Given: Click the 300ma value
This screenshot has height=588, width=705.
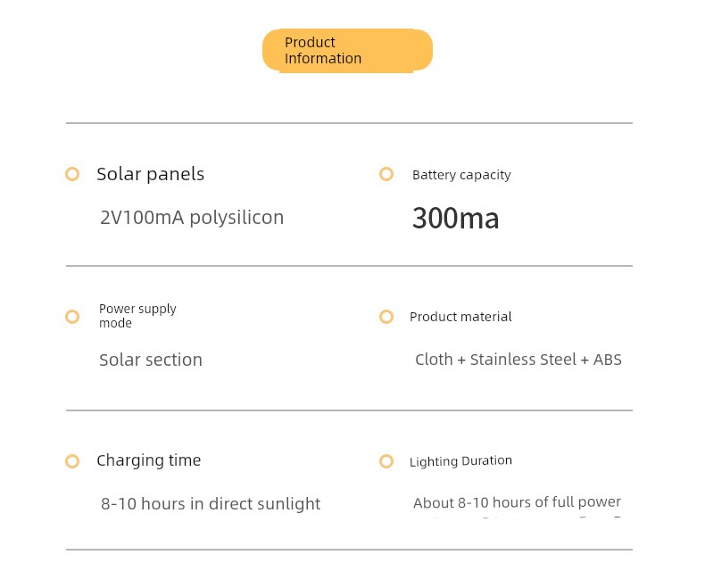Looking at the screenshot, I should (x=455, y=219).
